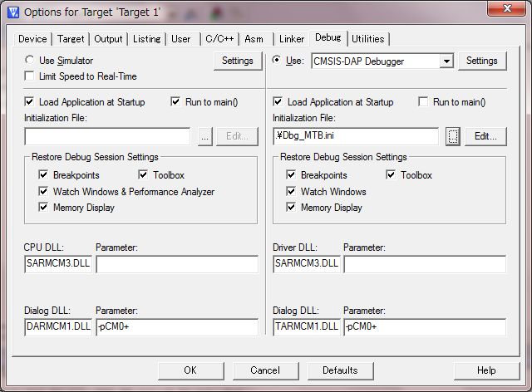Viewport: 532px width, 392px height.
Task: Uncheck Watch Windows & Performance Analyzer
Action: click(43, 192)
